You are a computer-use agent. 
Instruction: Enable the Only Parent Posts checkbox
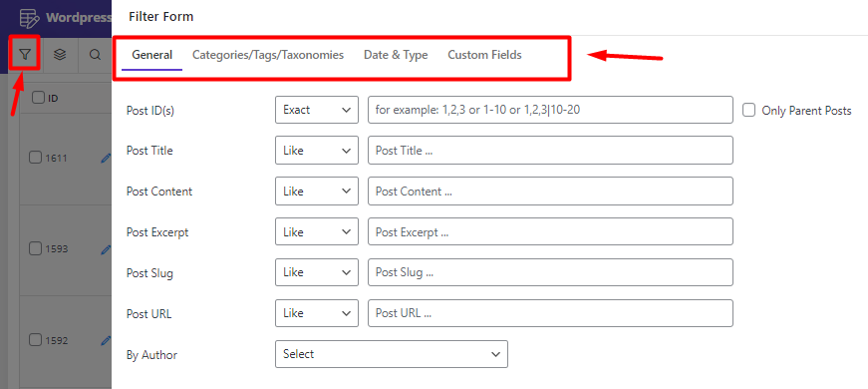pos(749,111)
